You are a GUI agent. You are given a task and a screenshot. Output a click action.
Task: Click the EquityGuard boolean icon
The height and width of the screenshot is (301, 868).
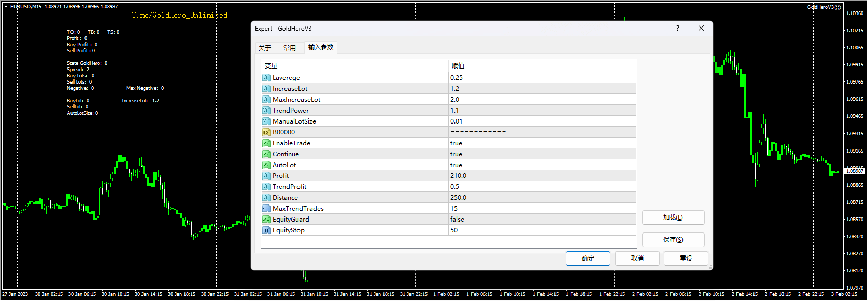coord(266,220)
